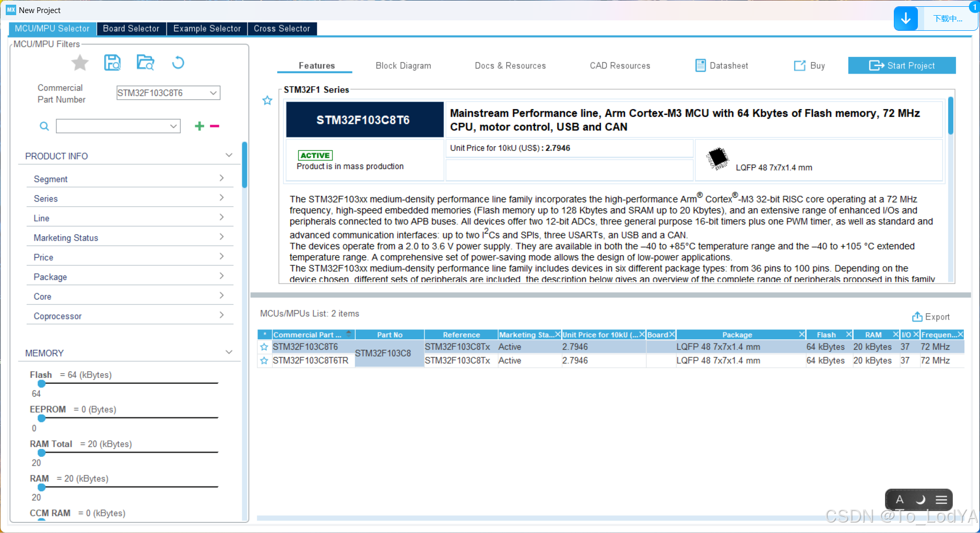Click the input method moon icon
980x533 pixels.
click(x=920, y=500)
